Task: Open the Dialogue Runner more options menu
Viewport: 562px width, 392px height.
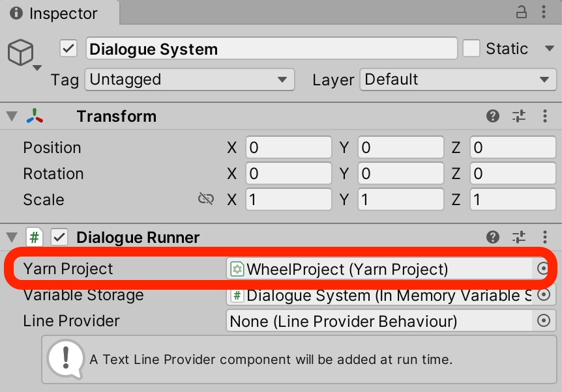Action: [545, 237]
